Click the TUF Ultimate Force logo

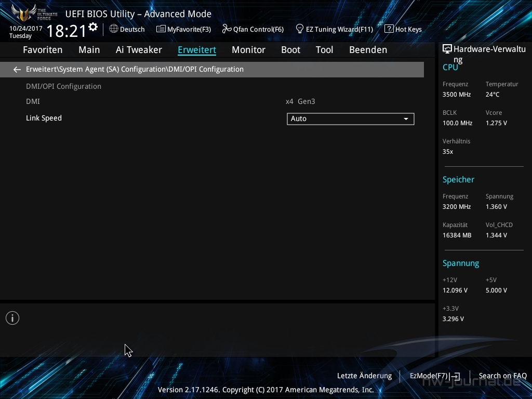pos(34,12)
